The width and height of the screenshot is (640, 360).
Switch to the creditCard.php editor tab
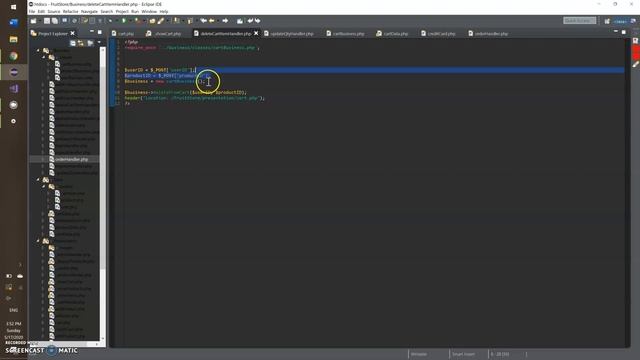[438, 33]
